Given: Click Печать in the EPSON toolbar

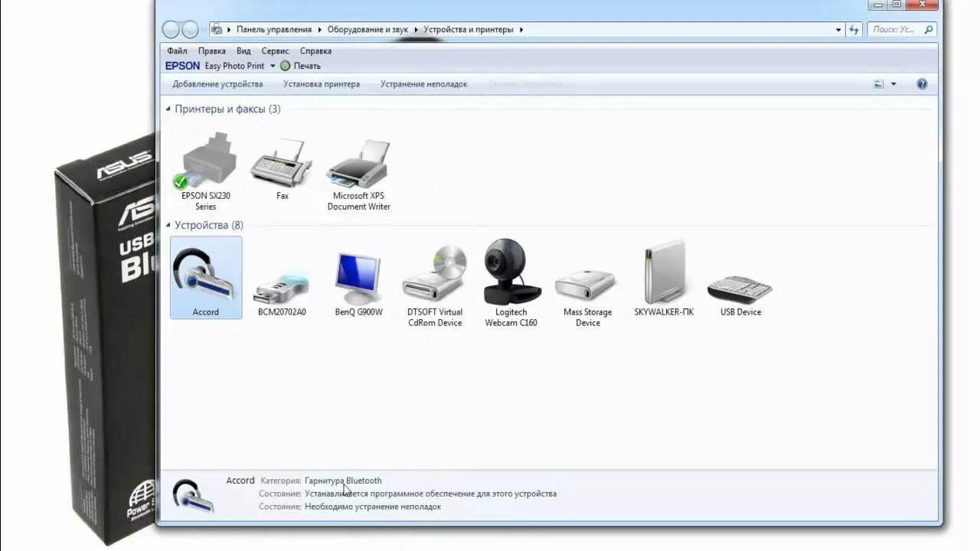Looking at the screenshot, I should tap(307, 66).
